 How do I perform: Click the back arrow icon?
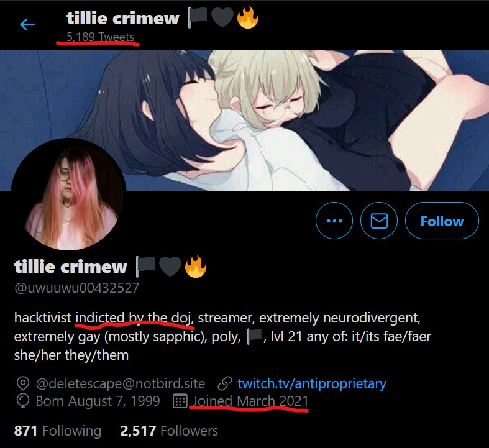[27, 25]
